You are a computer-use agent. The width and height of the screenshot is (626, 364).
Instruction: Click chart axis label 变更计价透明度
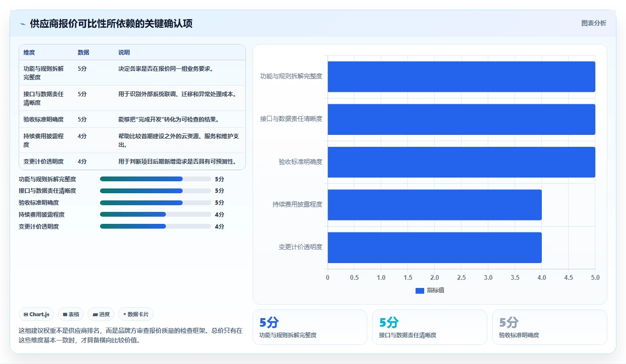pyautogui.click(x=300, y=247)
